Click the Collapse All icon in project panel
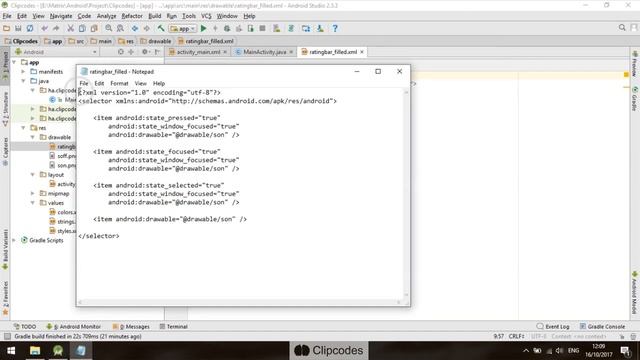The width and height of the screenshot is (640, 360). [x=131, y=52]
